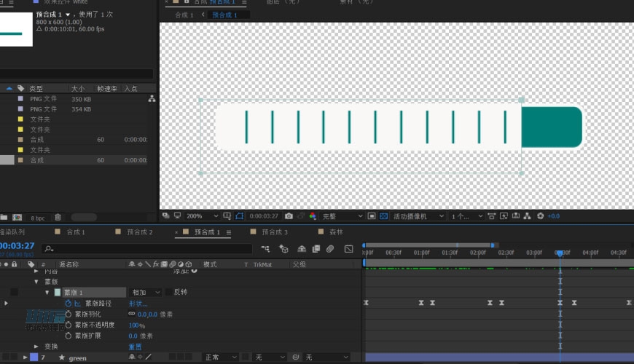This screenshot has height=364, width=634.
Task: Delete selected item with project trash icon
Action: (58, 217)
